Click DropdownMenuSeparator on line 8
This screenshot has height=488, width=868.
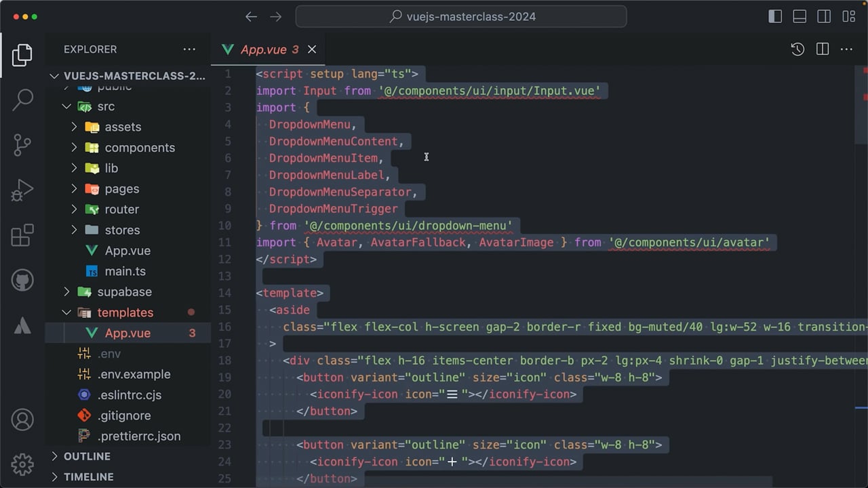(x=340, y=192)
